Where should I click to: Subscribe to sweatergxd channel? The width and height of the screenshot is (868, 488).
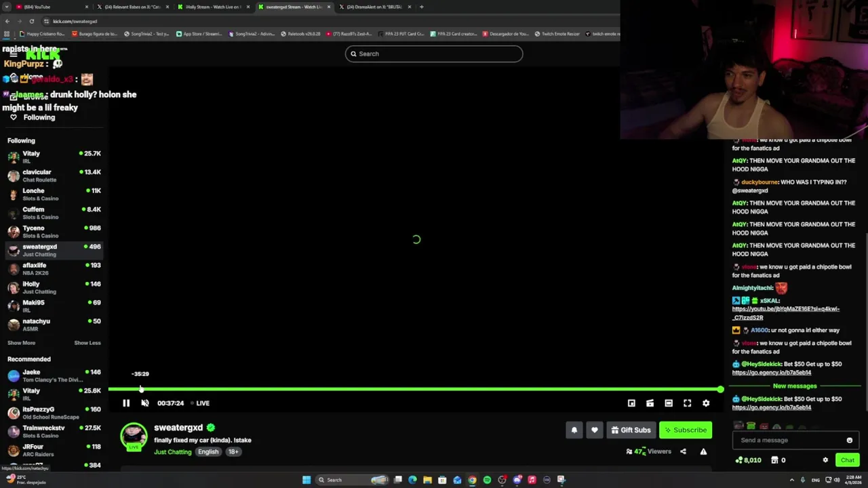click(686, 430)
